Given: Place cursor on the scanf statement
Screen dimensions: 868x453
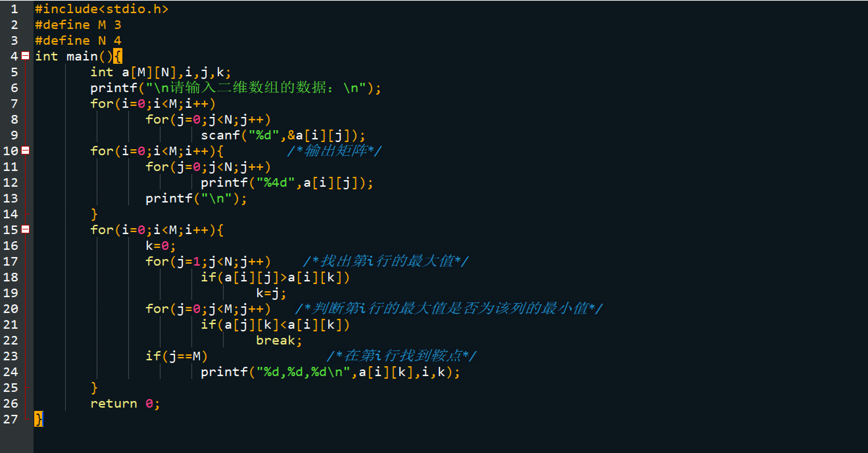Looking at the screenshot, I should click(282, 135).
